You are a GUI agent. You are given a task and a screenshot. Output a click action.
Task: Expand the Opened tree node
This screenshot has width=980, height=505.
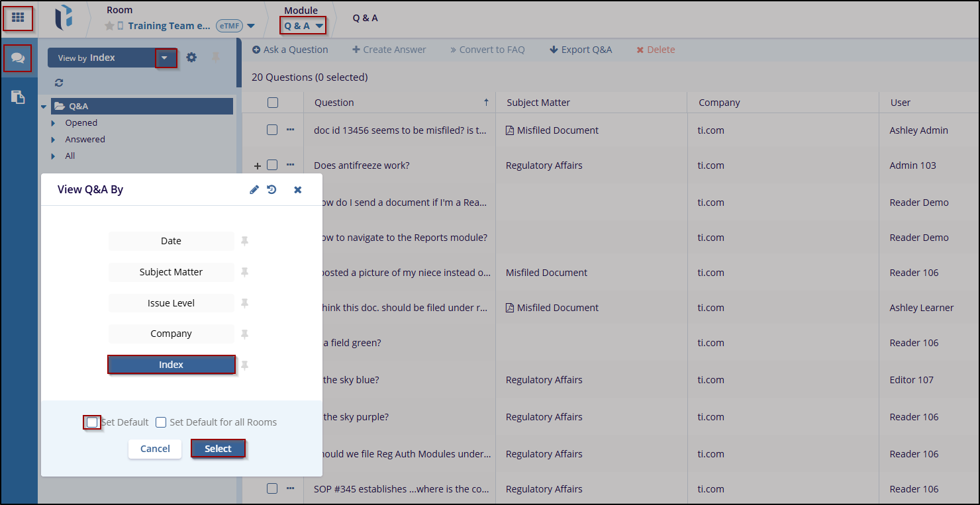[x=54, y=123]
